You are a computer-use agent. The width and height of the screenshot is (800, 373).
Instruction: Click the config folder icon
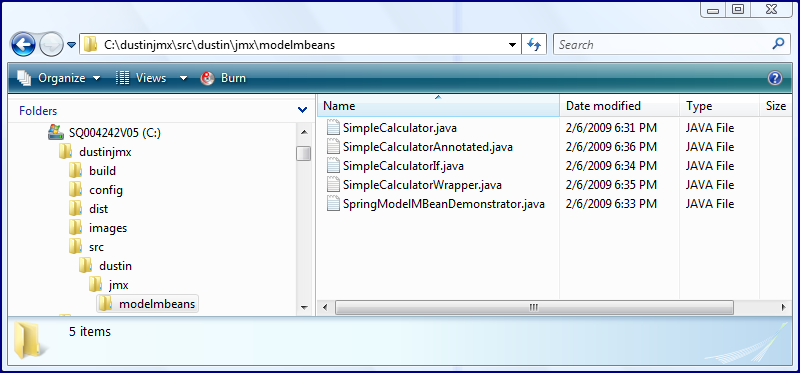point(76,190)
